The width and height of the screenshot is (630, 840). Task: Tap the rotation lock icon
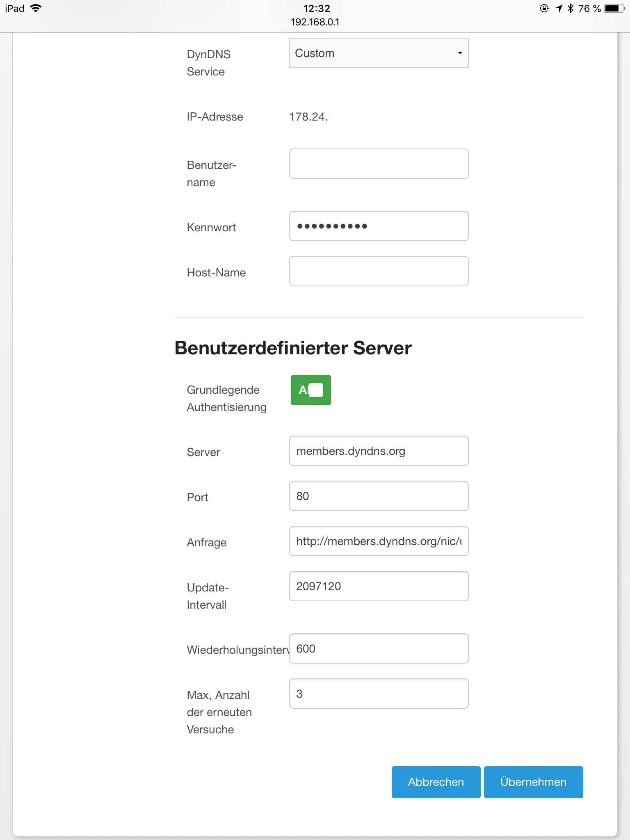tap(544, 8)
